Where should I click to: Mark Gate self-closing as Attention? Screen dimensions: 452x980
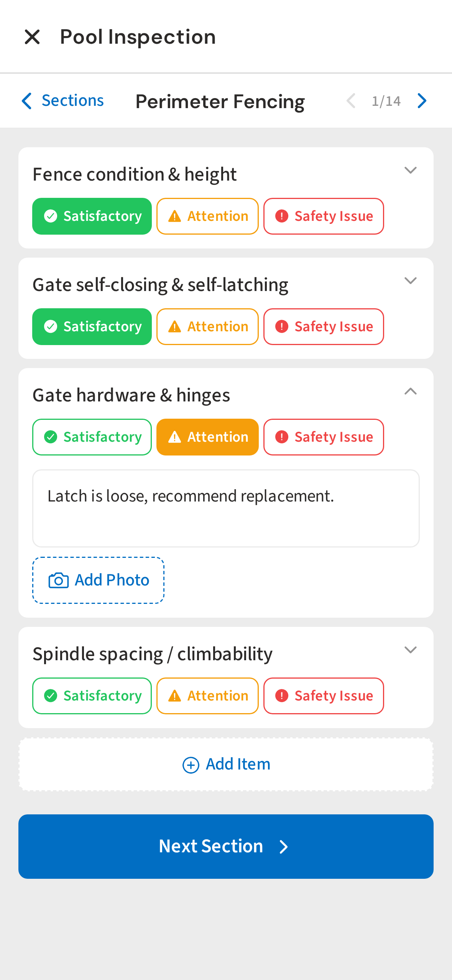tap(207, 327)
